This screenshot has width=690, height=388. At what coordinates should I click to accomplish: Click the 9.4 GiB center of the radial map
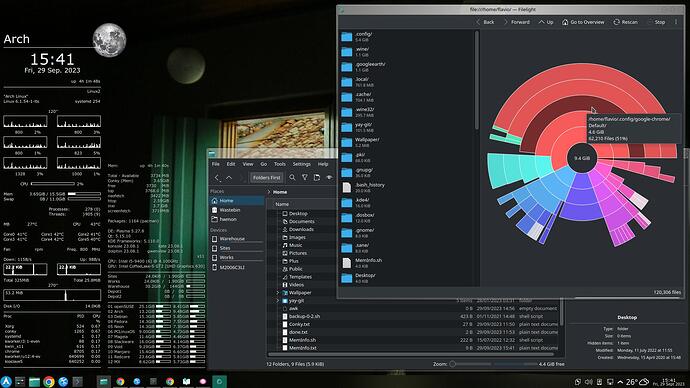[x=582, y=158]
